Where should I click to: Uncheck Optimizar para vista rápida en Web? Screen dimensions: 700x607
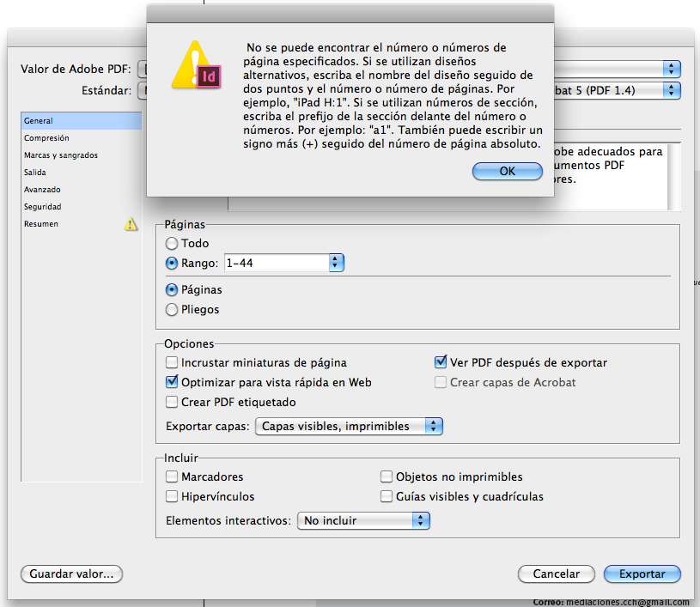tap(172, 381)
